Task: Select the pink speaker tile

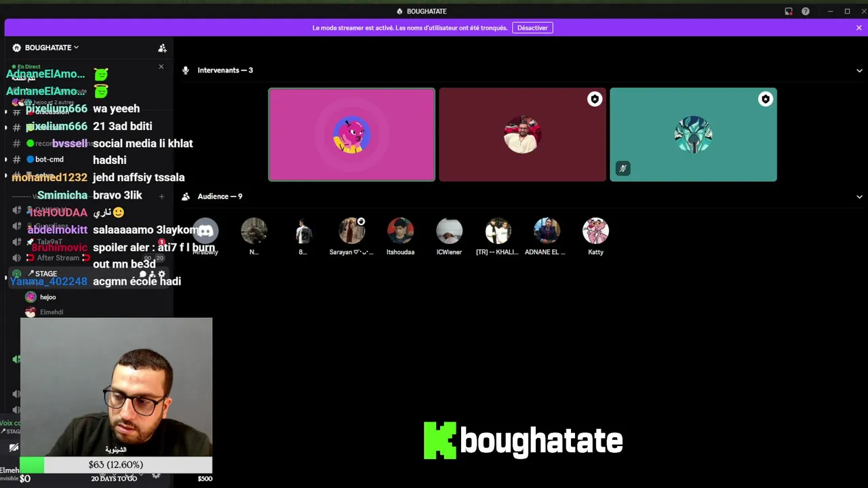Action: 351,134
